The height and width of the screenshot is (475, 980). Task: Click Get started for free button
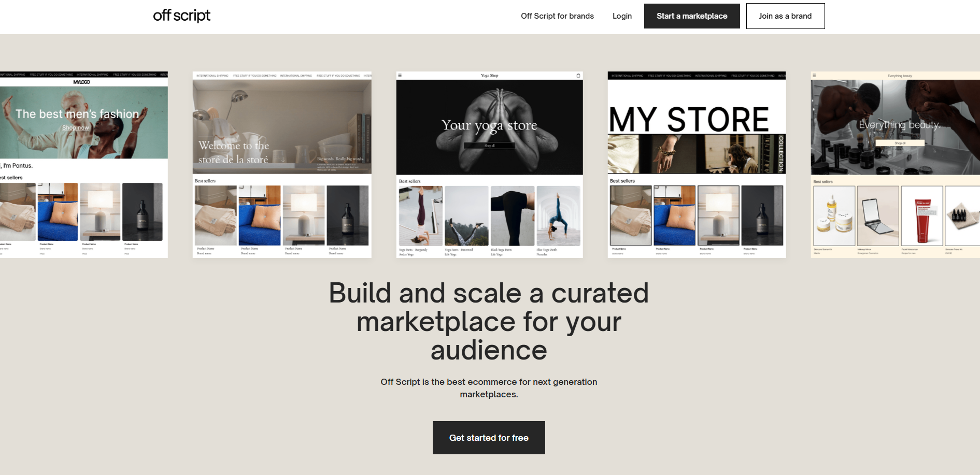(x=489, y=438)
